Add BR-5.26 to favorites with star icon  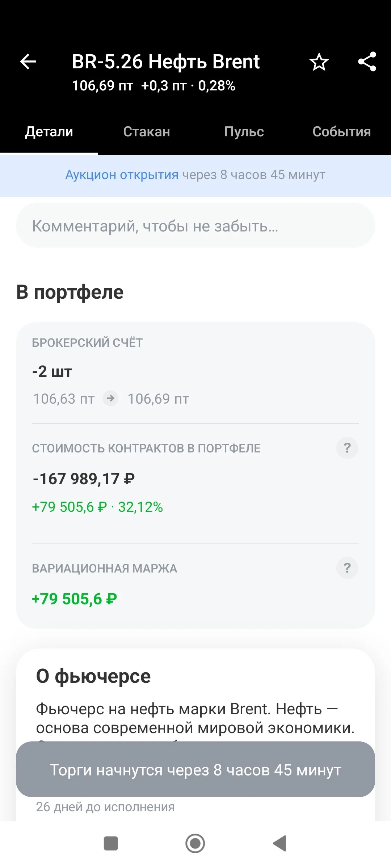(x=319, y=62)
